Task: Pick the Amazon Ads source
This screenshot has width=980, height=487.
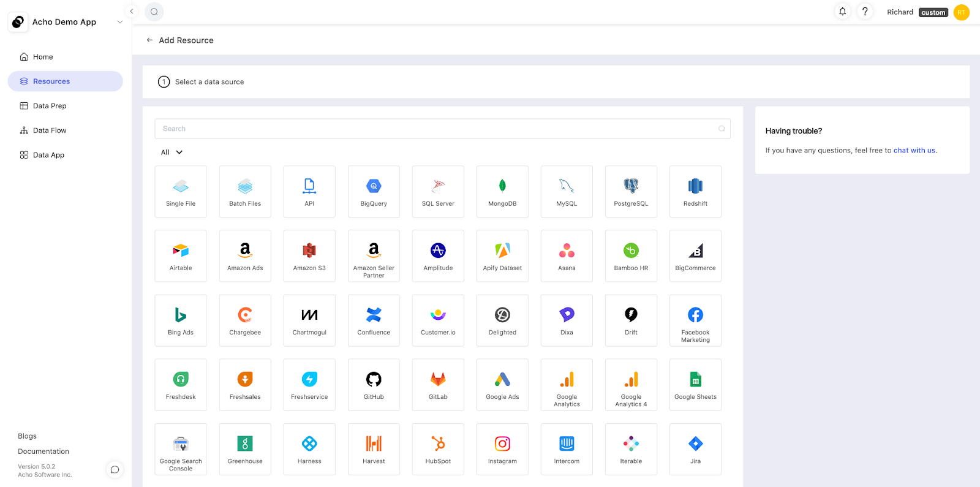Action: tap(245, 256)
